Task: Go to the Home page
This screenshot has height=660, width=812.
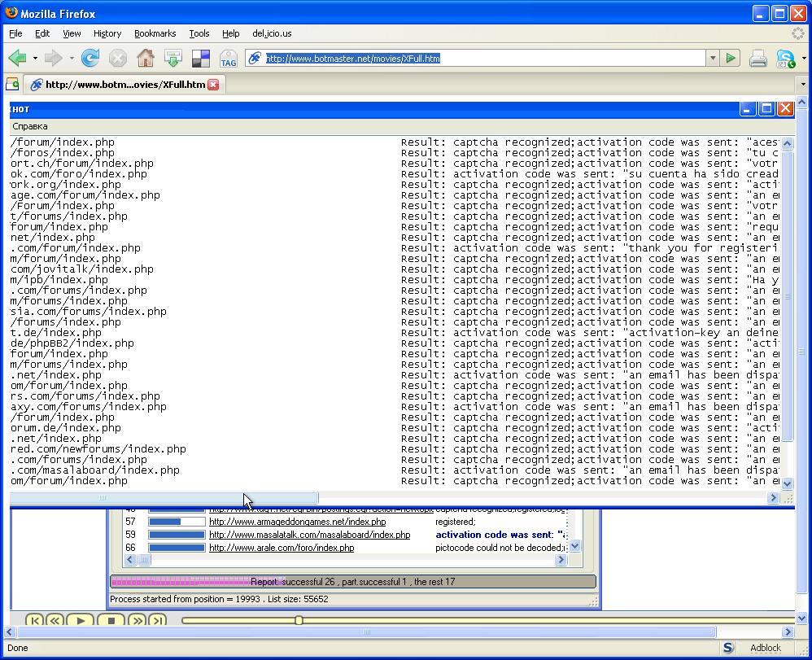Action: [146, 58]
